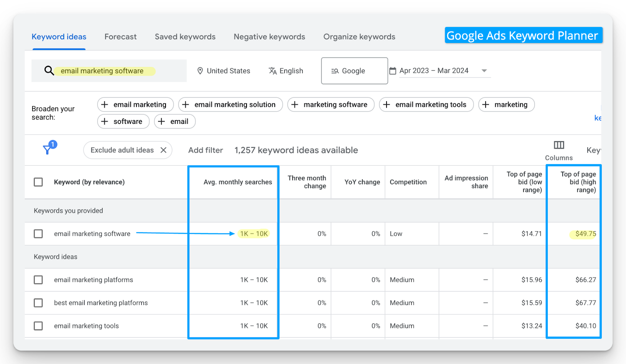626x364 pixels.
Task: Click the location pin icon beside United States
Action: [x=200, y=71]
